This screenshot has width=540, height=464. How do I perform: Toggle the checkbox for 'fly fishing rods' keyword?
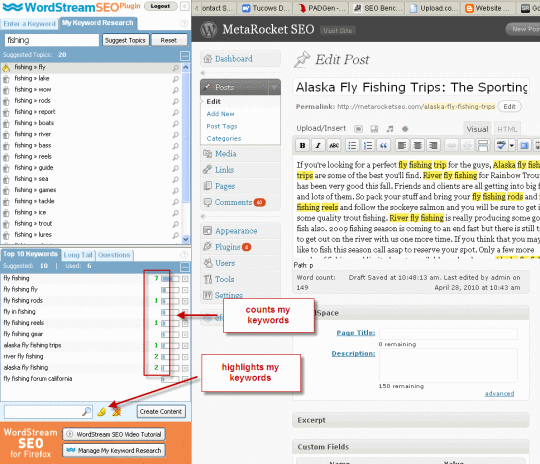185,301
